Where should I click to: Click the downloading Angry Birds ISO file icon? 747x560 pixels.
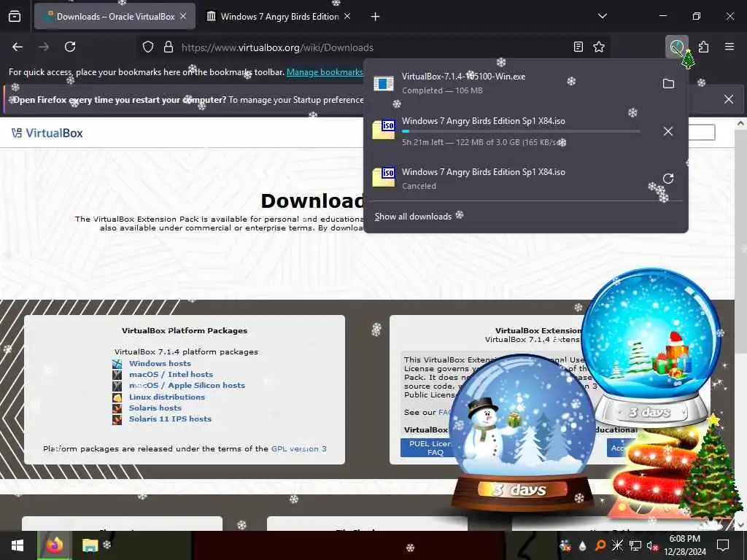tap(384, 130)
